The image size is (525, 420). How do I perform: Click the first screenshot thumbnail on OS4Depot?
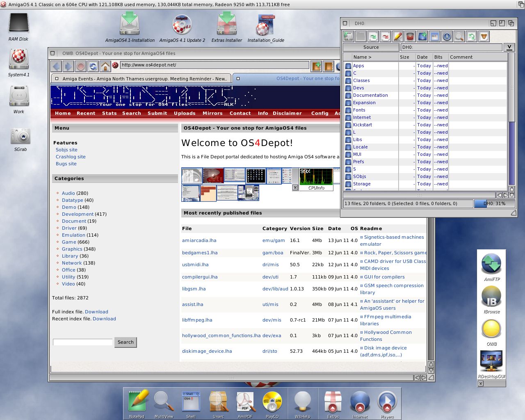[192, 176]
